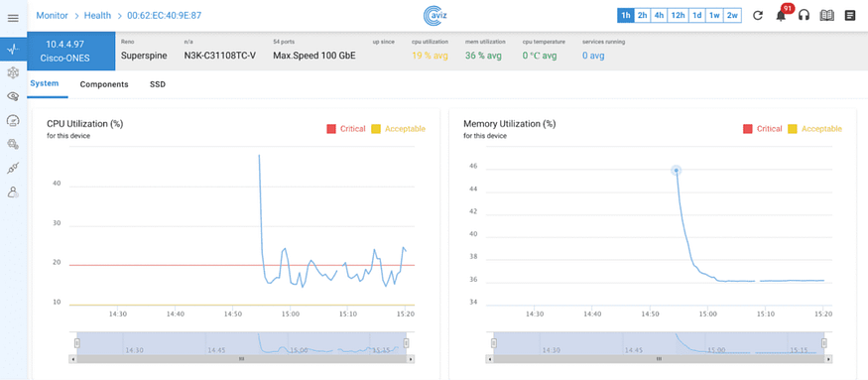Viewport: 868px width, 380px height.
Task: Open the notes document icon
Action: coord(850,16)
